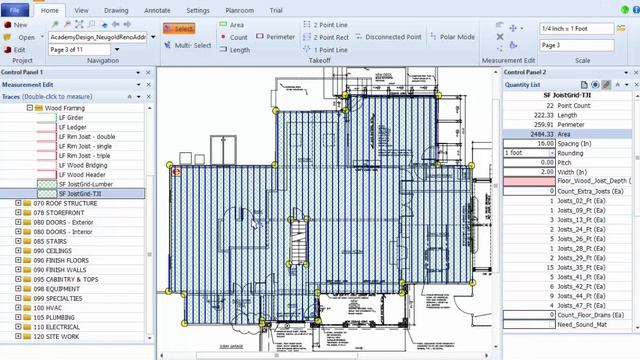The image size is (640, 360).
Task: Select the Joists_35_Ft (Ea) row
Action: 567,267
